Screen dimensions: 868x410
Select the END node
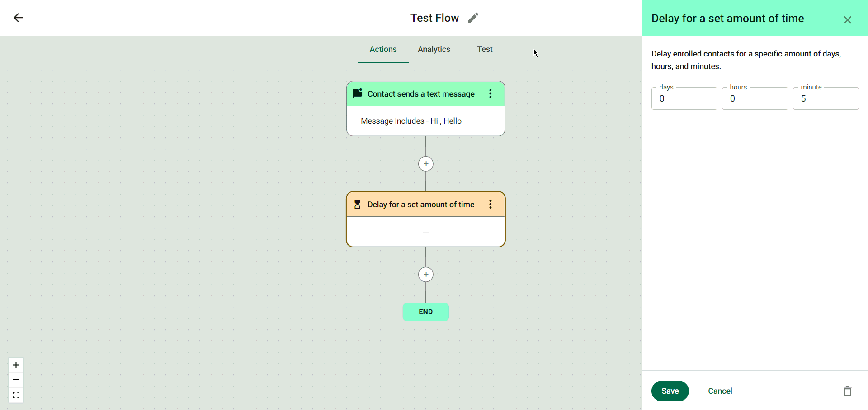tap(426, 312)
